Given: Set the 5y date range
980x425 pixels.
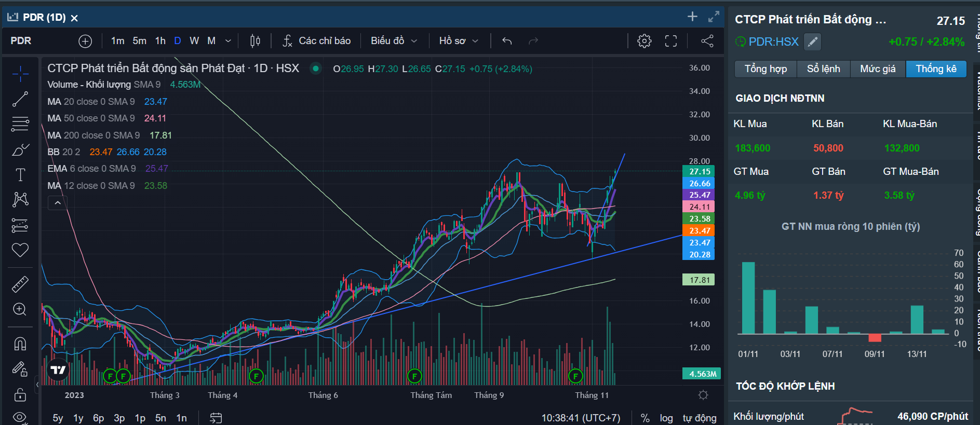Looking at the screenshot, I should pyautogui.click(x=58, y=418).
